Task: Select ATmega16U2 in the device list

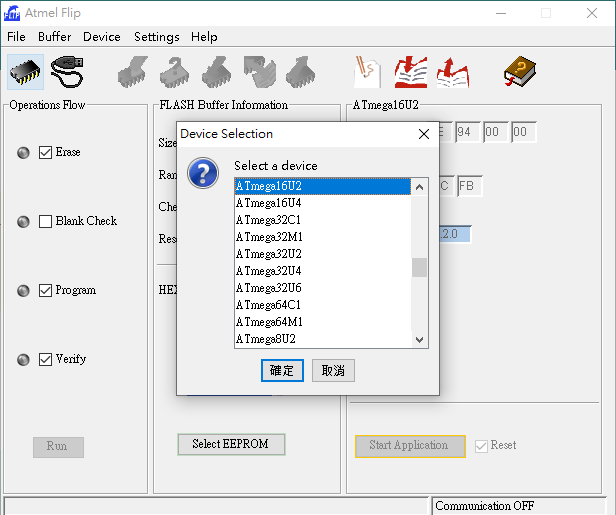Action: point(323,186)
